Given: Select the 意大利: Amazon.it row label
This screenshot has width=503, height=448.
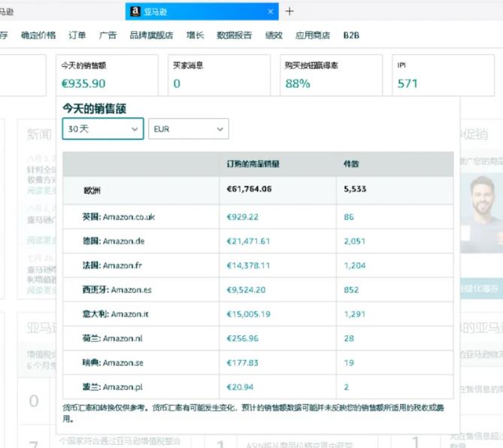Looking at the screenshot, I should (116, 314).
